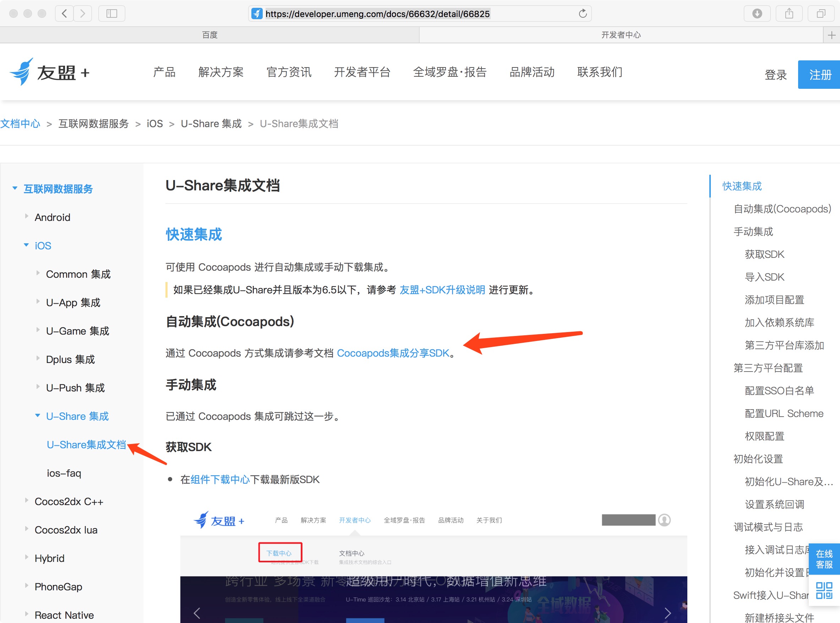Open the 开发者平台 navigation menu
Image resolution: width=840 pixels, height=623 pixels.
362,72
